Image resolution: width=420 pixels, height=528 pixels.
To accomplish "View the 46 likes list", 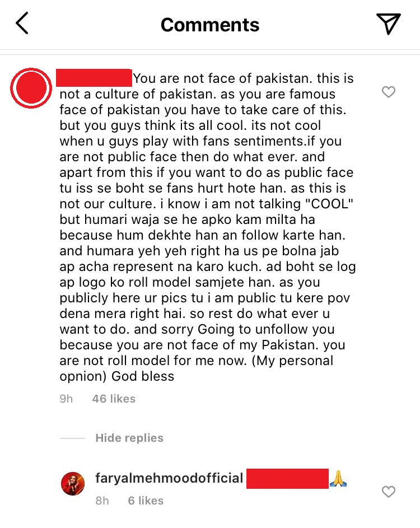I will (x=114, y=399).
